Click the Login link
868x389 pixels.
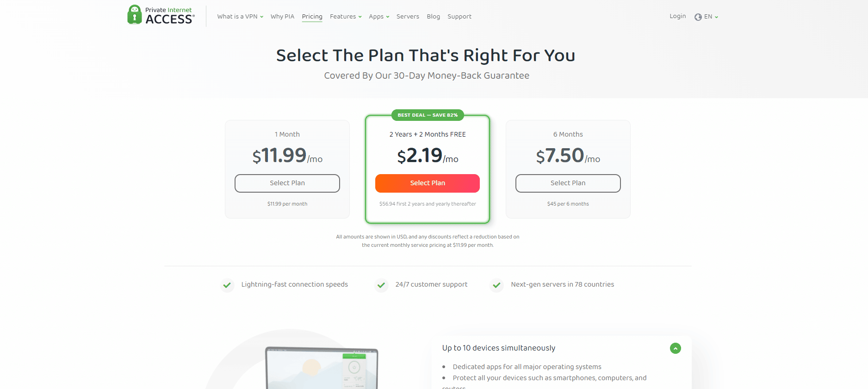[677, 16]
